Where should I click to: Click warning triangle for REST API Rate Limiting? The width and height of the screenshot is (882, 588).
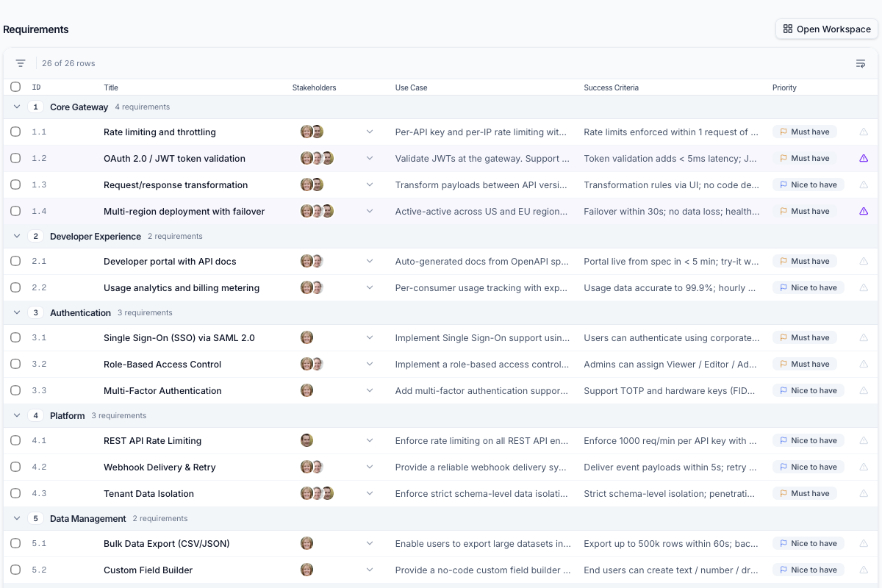point(864,441)
